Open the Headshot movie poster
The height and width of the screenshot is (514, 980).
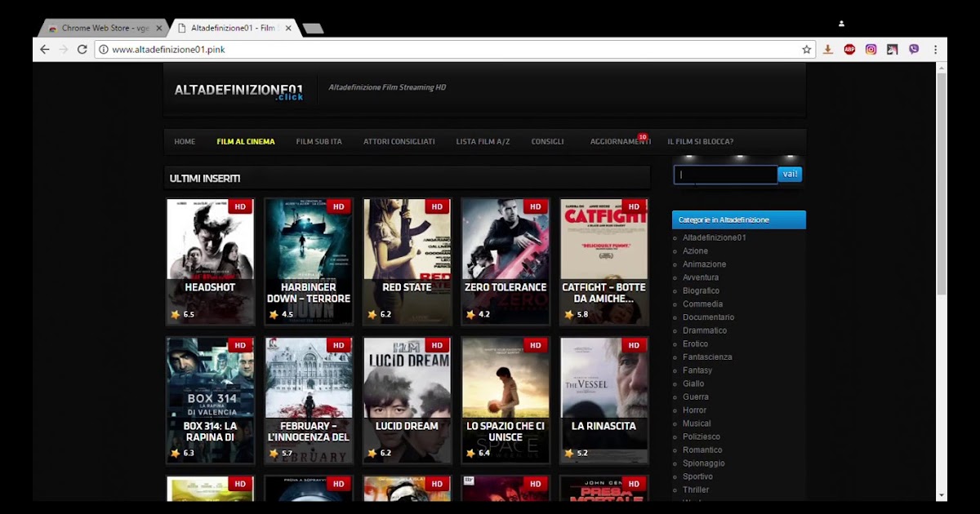(210, 262)
